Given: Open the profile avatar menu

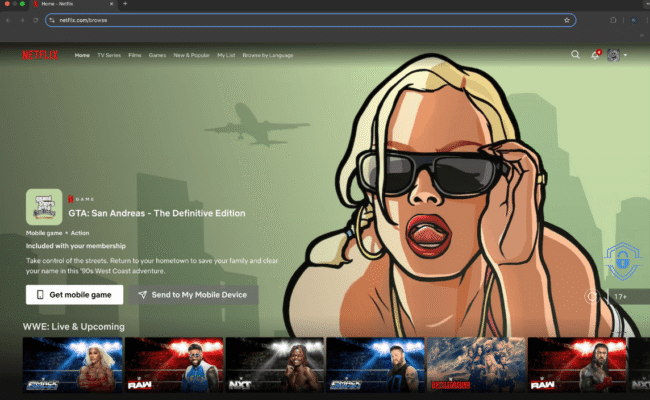Looking at the screenshot, I should tap(614, 55).
